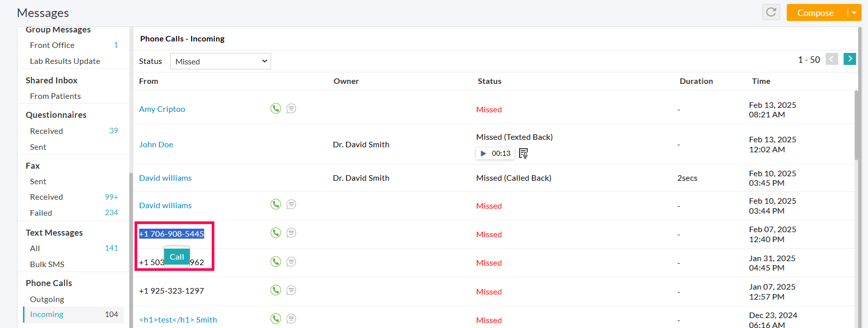Screen dimensions: 868x328
Task: Open the Status filter dropdown
Action: tap(220, 61)
